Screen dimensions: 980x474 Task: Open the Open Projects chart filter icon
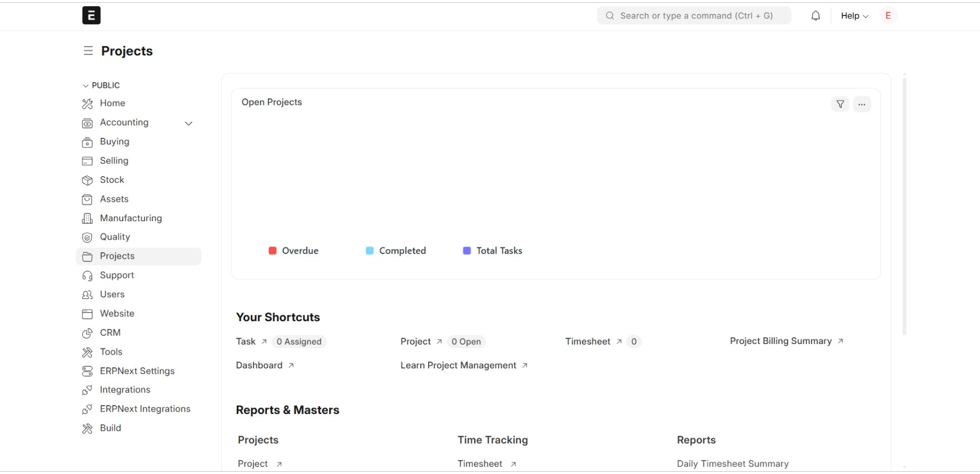click(840, 104)
